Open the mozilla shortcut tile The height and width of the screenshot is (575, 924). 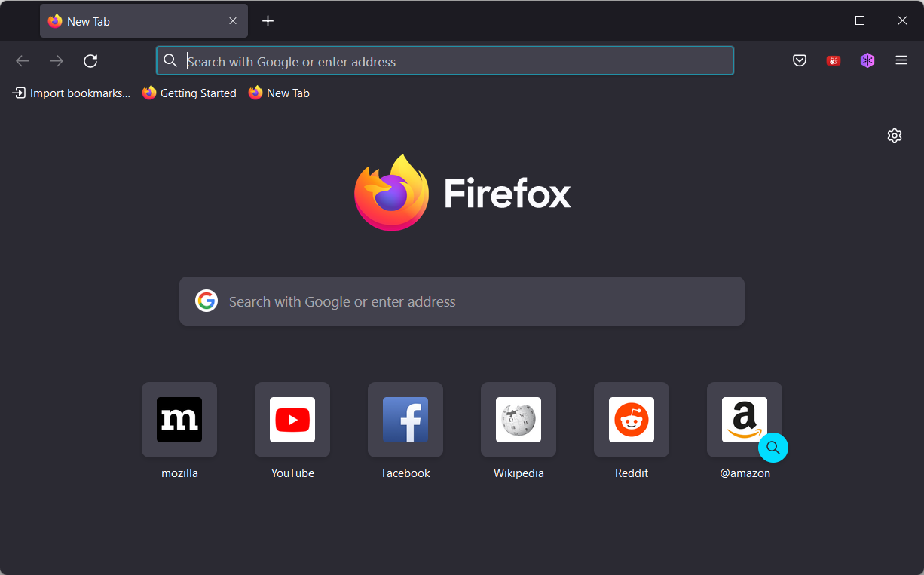pyautogui.click(x=179, y=420)
